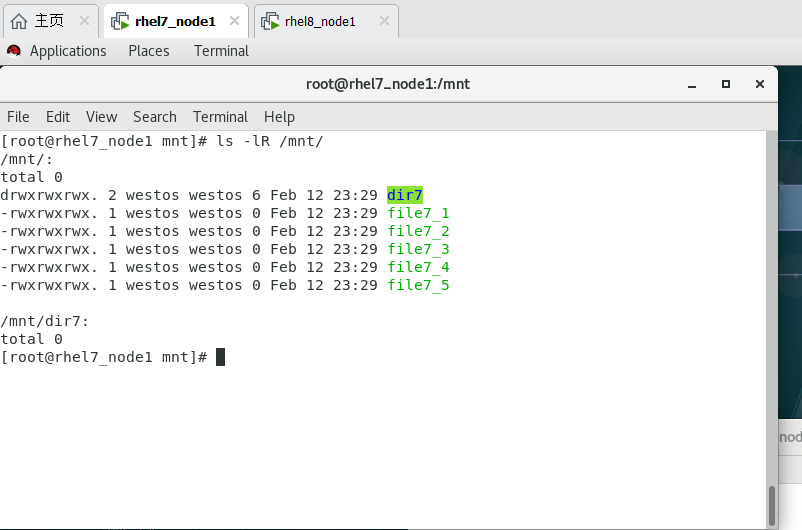Click the file7_3 filename
The width and height of the screenshot is (802, 530).
[x=418, y=249]
